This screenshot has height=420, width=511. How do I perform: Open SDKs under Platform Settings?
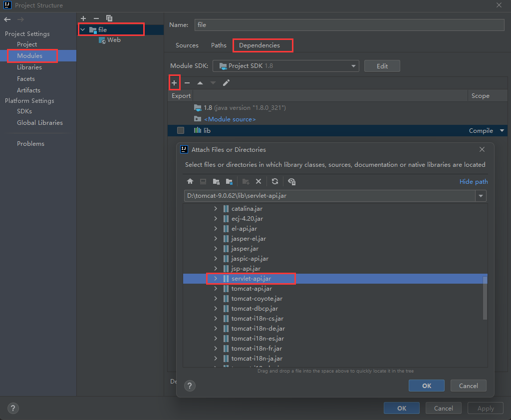pyautogui.click(x=24, y=111)
